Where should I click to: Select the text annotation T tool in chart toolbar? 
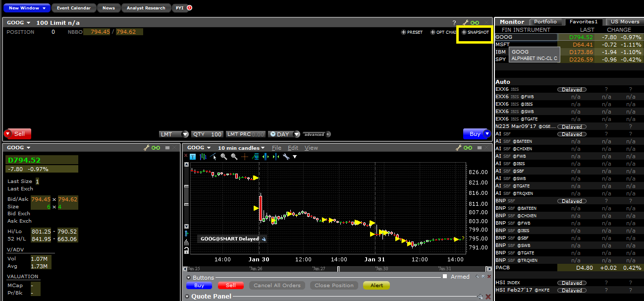193,157
